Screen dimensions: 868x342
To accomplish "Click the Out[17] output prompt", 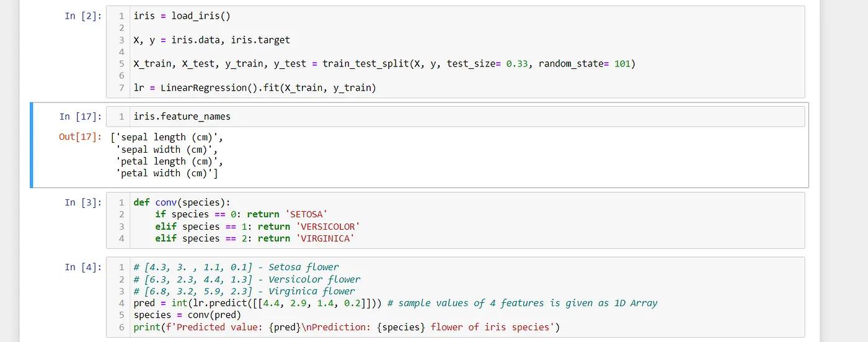I will click(x=80, y=137).
